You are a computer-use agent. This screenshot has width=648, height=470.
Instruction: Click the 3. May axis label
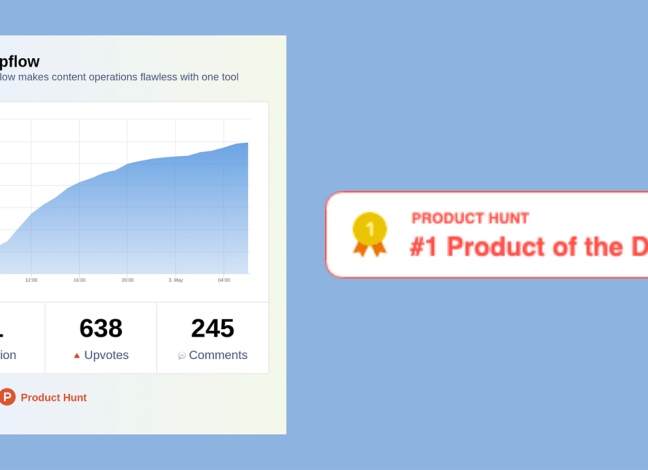pyautogui.click(x=176, y=280)
